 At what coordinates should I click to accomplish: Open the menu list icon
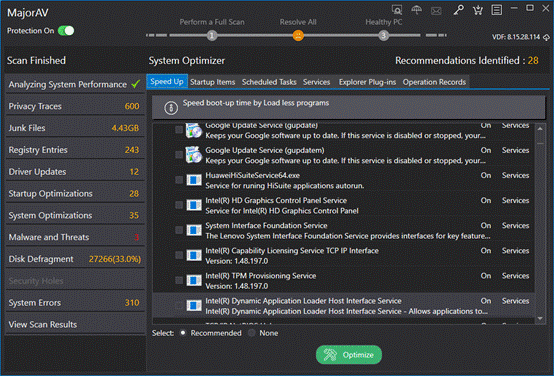coord(496,10)
